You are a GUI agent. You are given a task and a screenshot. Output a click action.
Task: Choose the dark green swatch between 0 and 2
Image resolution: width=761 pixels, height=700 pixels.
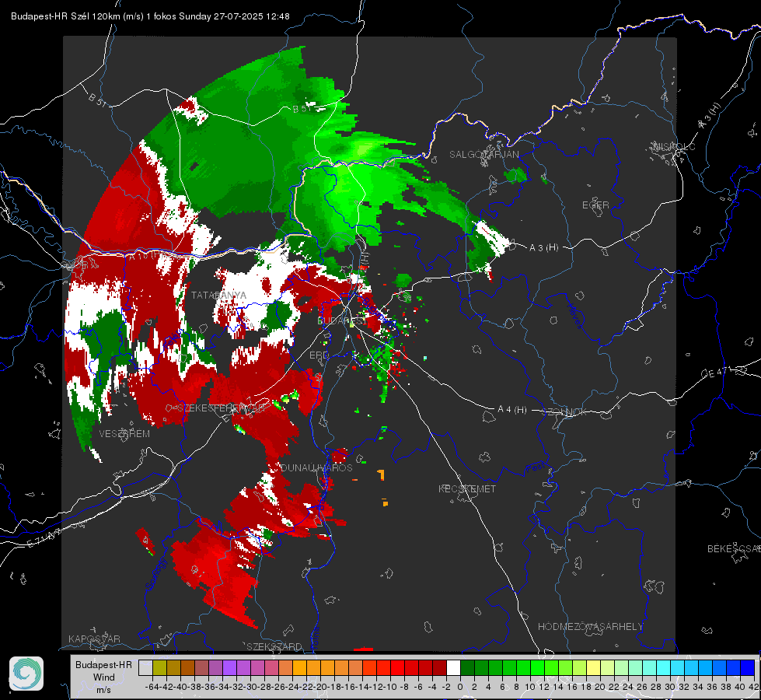(x=467, y=667)
